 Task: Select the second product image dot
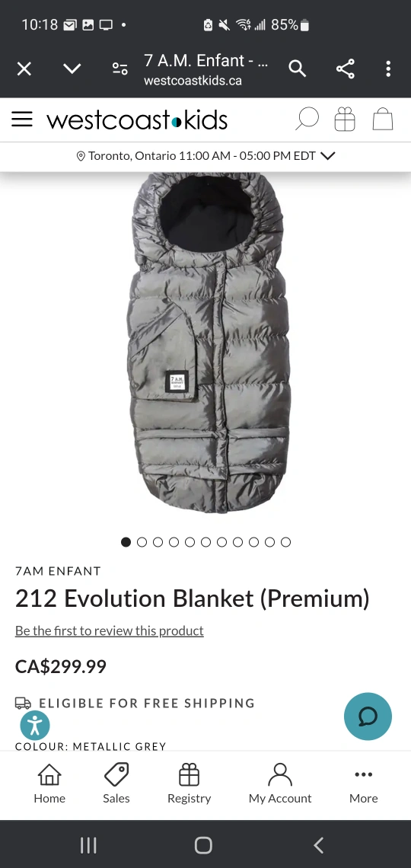pos(142,542)
